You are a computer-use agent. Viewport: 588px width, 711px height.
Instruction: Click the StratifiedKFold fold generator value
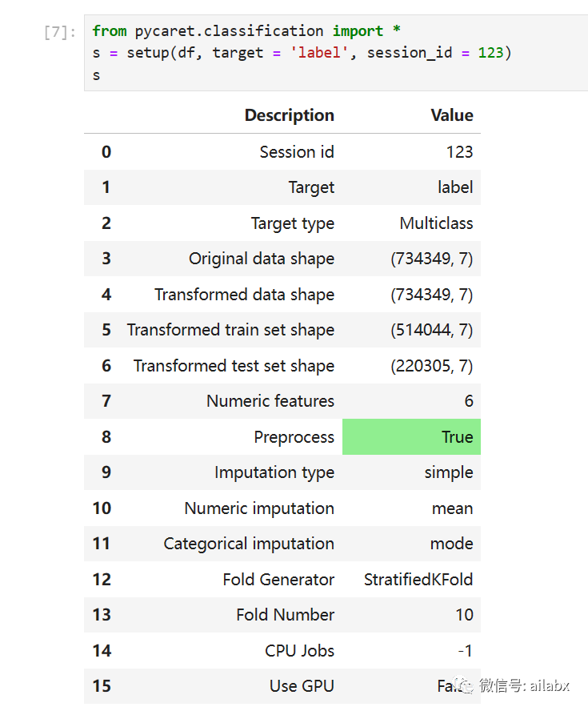[418, 580]
